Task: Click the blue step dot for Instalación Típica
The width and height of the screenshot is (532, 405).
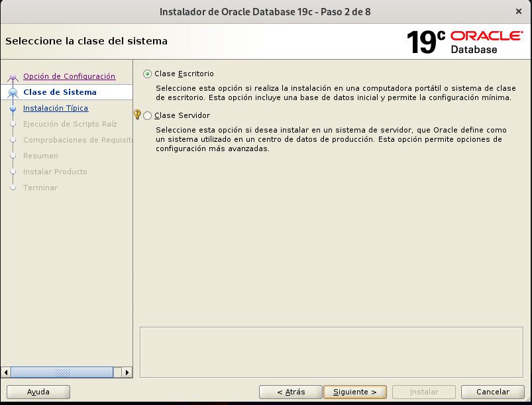Action: 13,108
